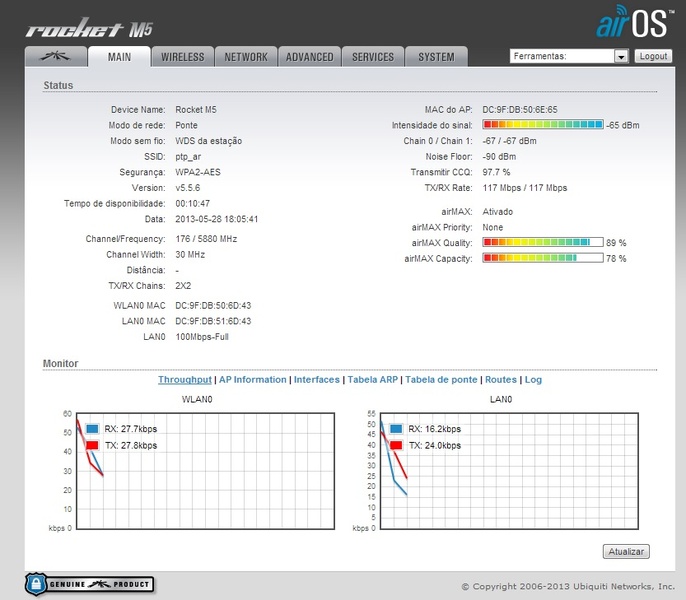Image resolution: width=686 pixels, height=600 pixels.
Task: Click the channel width value 30 MHz
Action: tap(190, 254)
